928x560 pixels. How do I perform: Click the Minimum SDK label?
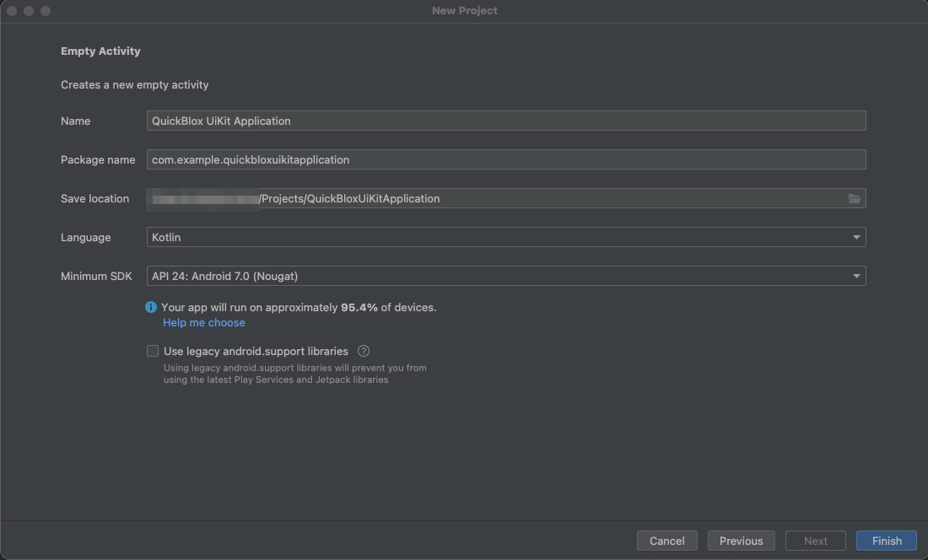click(x=96, y=276)
